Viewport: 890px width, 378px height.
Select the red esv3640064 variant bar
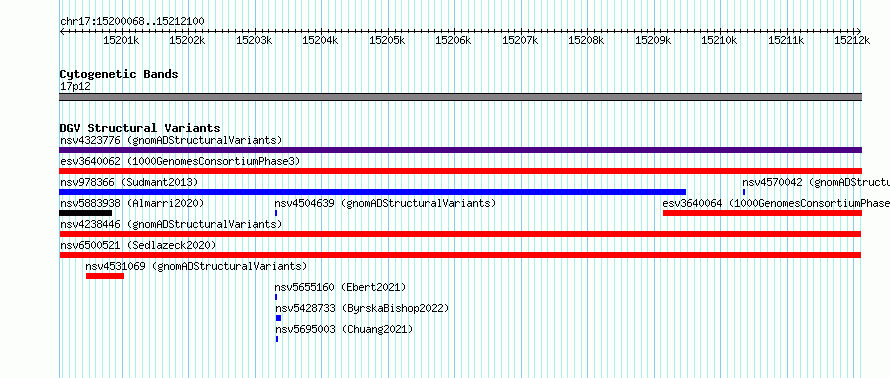tap(762, 213)
